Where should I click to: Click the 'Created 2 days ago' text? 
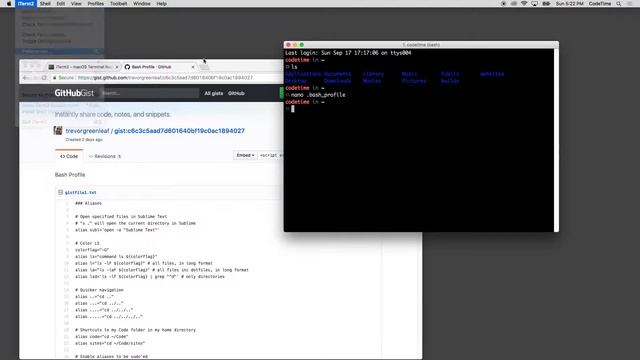pyautogui.click(x=84, y=140)
